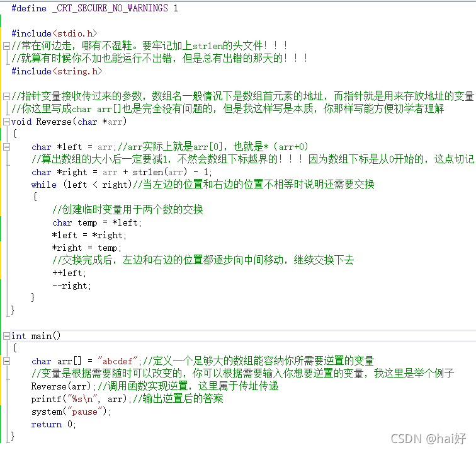Click the Reverse function name in definition
The height and width of the screenshot is (450, 476).
point(54,122)
